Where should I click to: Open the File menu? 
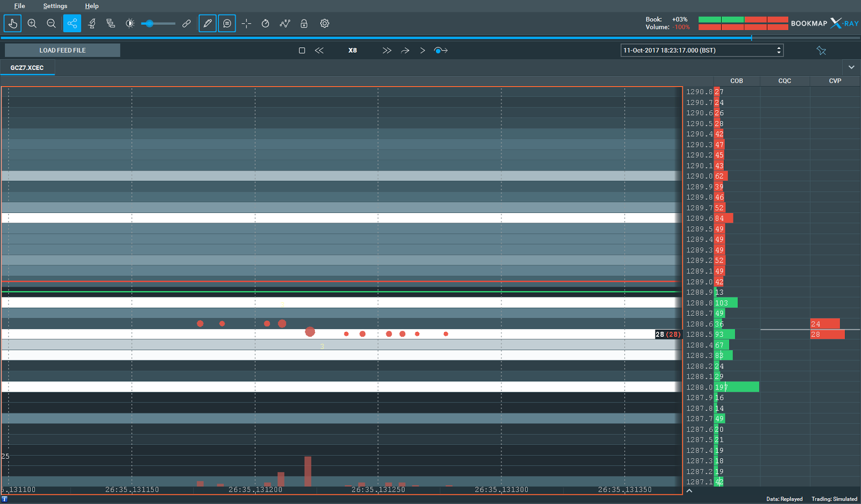(19, 6)
